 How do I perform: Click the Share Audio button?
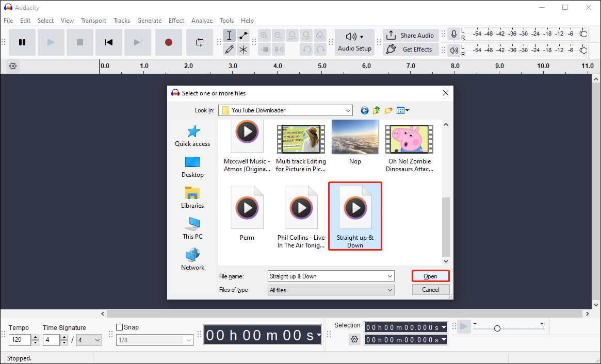click(411, 35)
